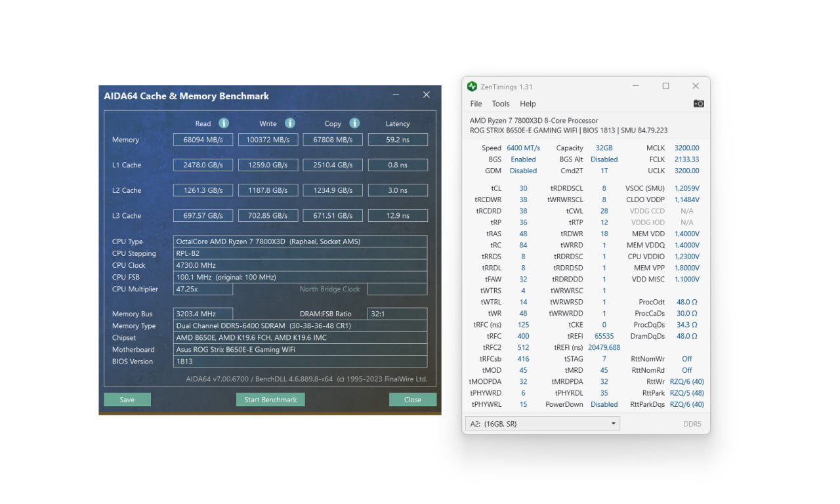Click the VSOC (SMU) value 1,2059V

point(686,188)
